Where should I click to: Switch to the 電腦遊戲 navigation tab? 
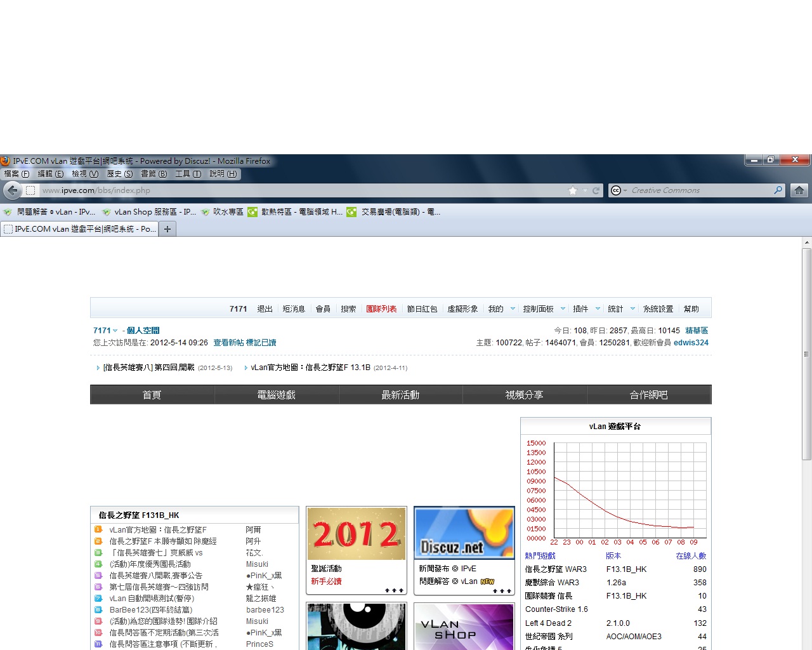277,395
